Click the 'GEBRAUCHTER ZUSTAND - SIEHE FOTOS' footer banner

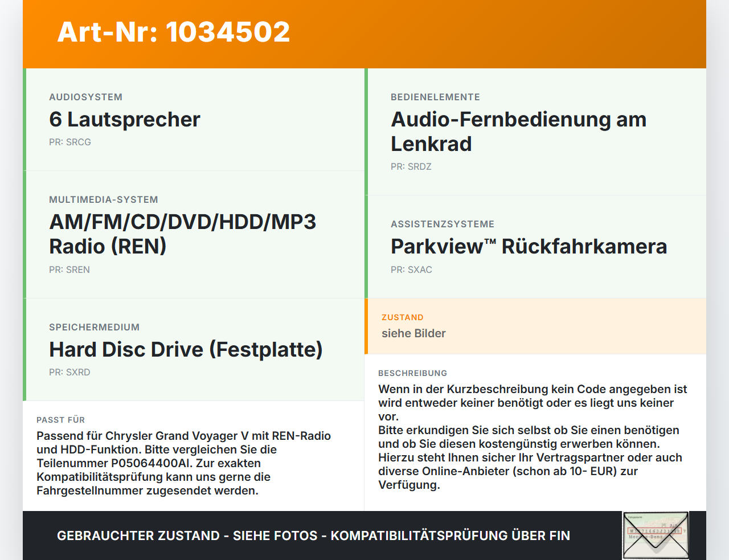[313, 536]
